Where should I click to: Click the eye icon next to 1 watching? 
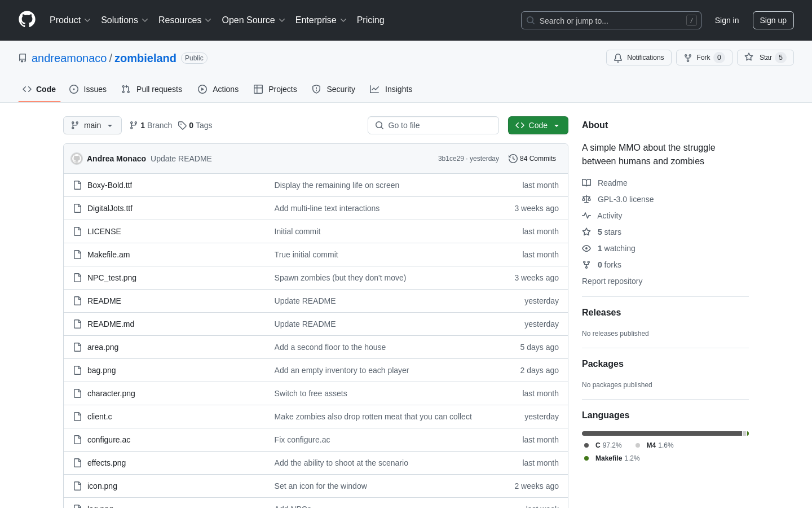(586, 248)
